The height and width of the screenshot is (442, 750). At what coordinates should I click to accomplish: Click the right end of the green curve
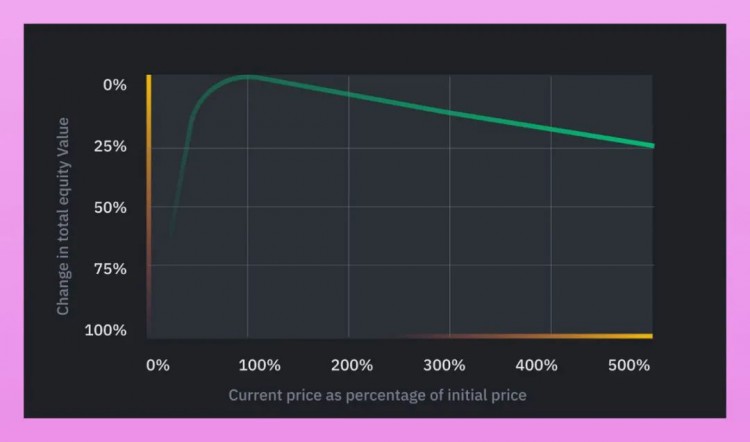[651, 145]
